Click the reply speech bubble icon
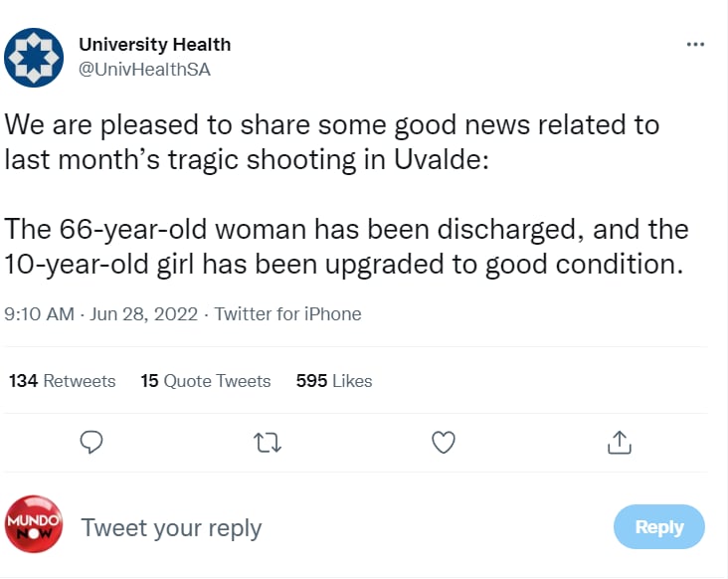 [91, 442]
